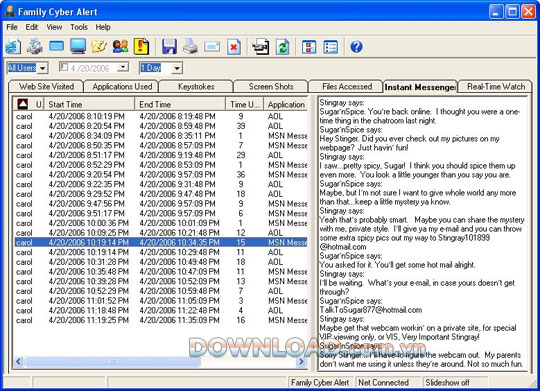Click the screen shots monitor icon
The image size is (540, 391).
point(78,46)
